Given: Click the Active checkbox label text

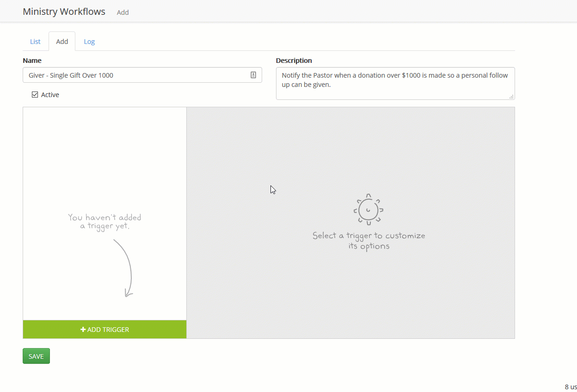Looking at the screenshot, I should click(x=50, y=95).
